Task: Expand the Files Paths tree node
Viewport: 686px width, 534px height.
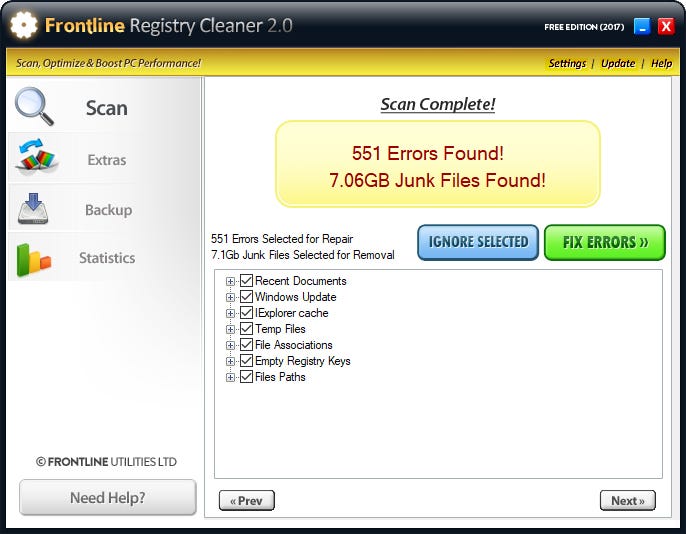Action: [230, 377]
